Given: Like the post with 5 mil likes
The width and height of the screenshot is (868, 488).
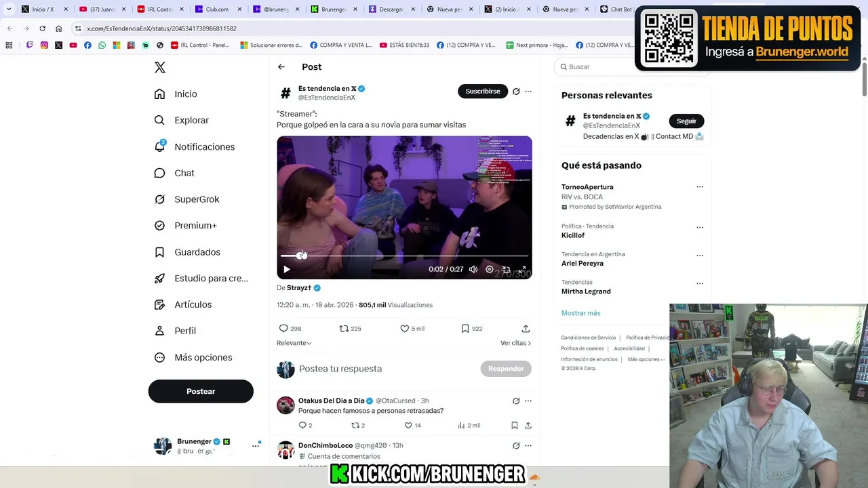Looking at the screenshot, I should pos(412,329).
